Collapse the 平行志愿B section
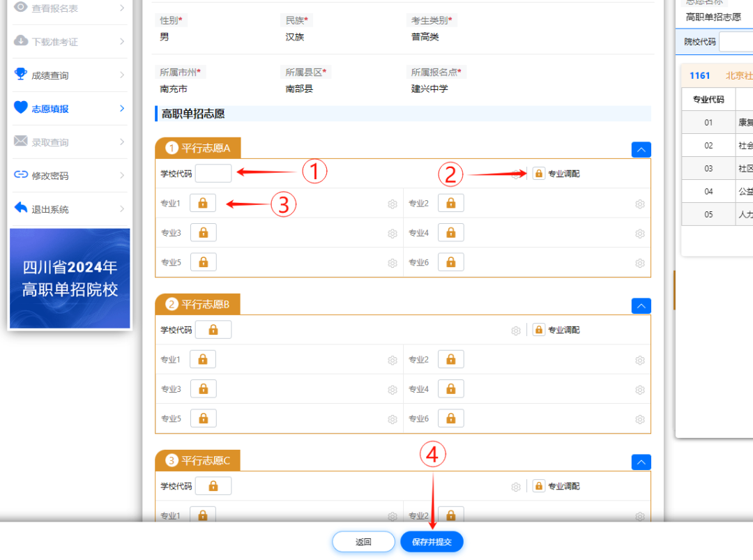Image resolution: width=753 pixels, height=560 pixels. click(x=641, y=306)
